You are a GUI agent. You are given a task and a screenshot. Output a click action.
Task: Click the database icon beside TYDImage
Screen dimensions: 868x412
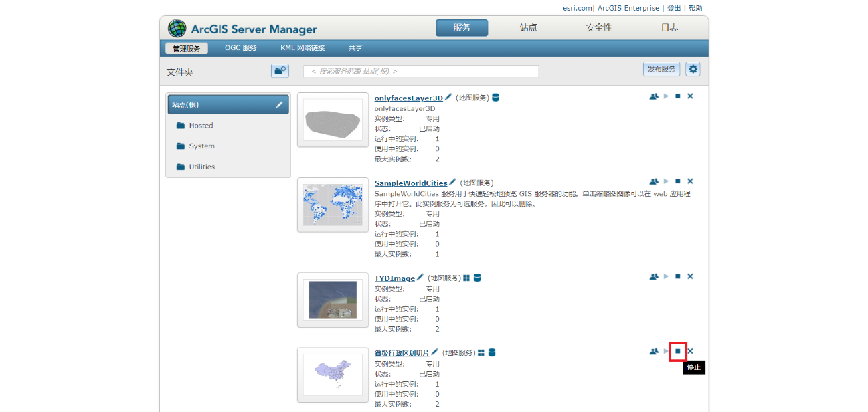[x=477, y=278]
